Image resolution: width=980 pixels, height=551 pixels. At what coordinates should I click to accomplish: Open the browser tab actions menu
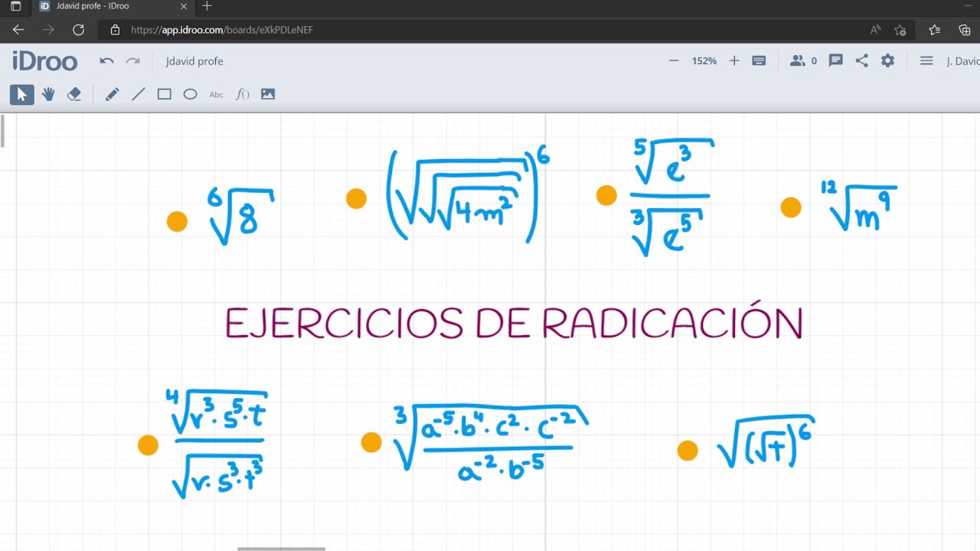click(x=15, y=6)
